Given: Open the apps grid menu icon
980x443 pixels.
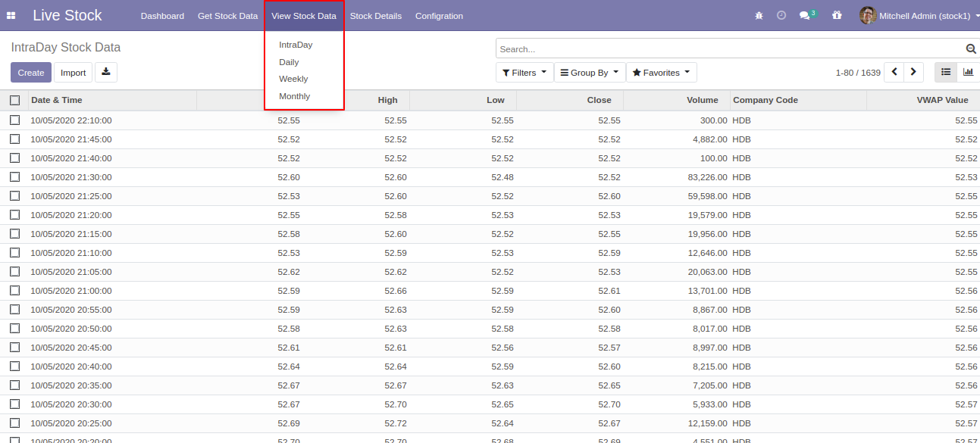Looking at the screenshot, I should [x=11, y=16].
